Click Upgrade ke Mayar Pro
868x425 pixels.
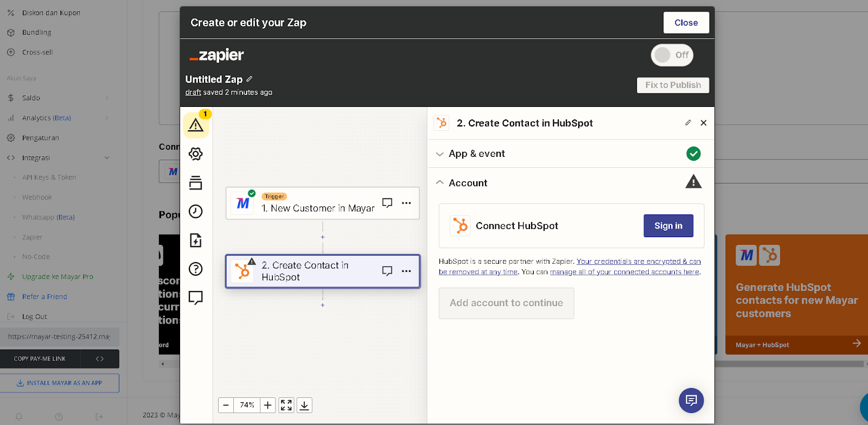coord(58,277)
